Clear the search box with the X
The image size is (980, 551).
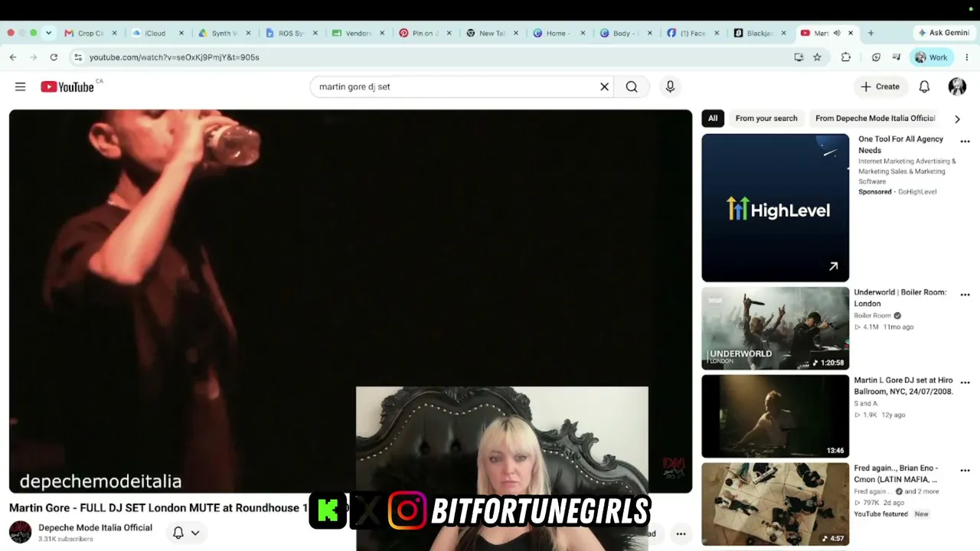(x=604, y=87)
